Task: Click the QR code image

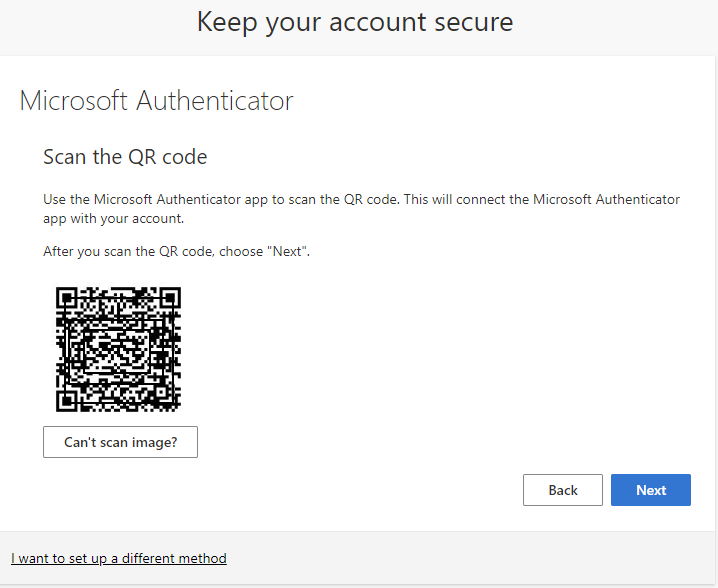Action: (x=118, y=349)
